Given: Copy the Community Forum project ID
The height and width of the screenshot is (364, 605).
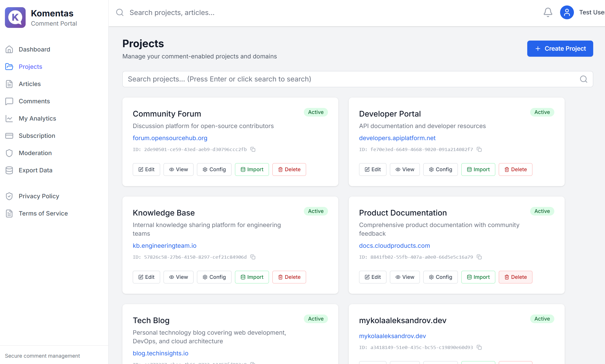Looking at the screenshot, I should tap(253, 150).
